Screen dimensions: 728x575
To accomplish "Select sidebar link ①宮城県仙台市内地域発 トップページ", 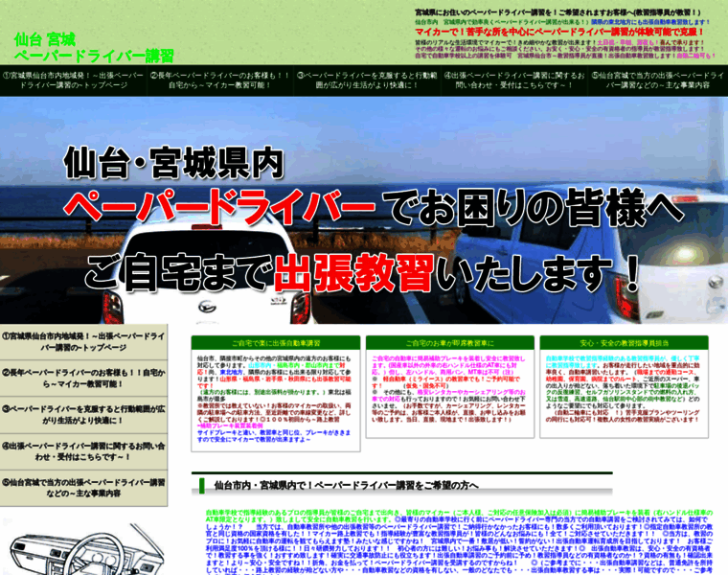I will [x=83, y=342].
